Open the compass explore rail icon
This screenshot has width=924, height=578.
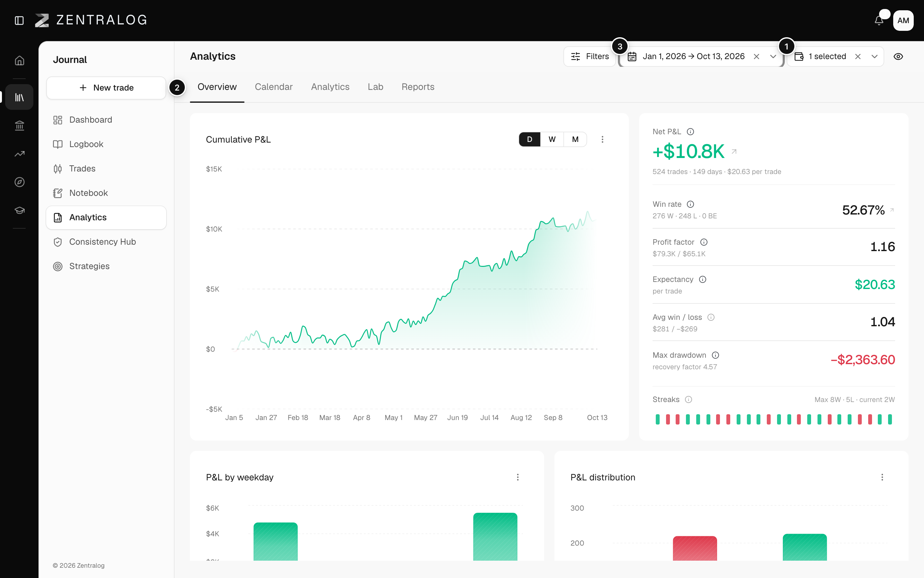click(20, 182)
